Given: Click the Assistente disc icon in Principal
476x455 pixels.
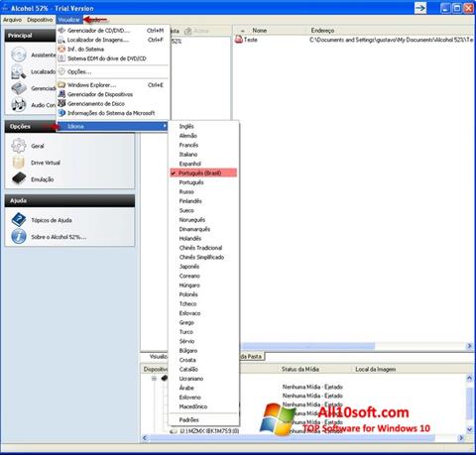Looking at the screenshot, I should [x=19, y=55].
